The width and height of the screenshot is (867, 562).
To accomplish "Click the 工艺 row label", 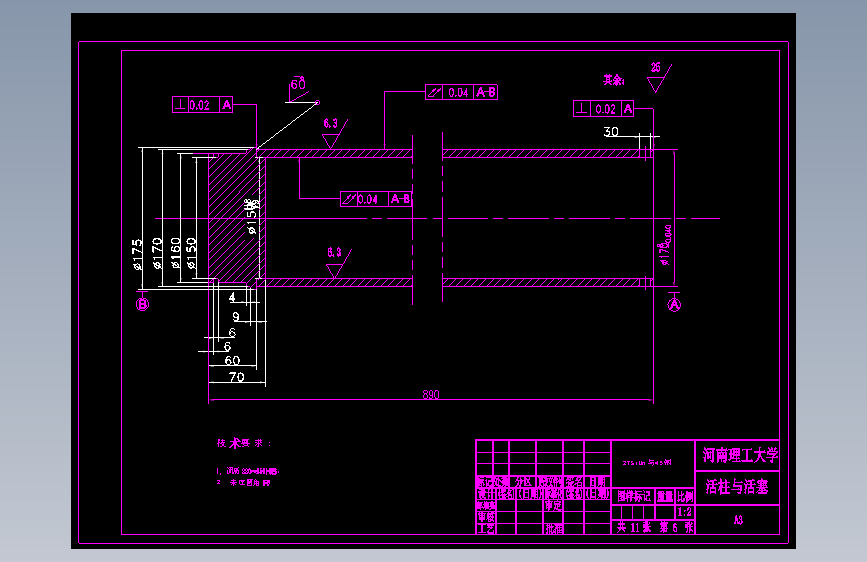I will pos(486,529).
